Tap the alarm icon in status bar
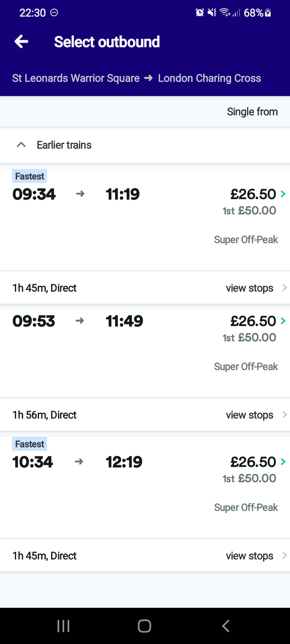 199,13
